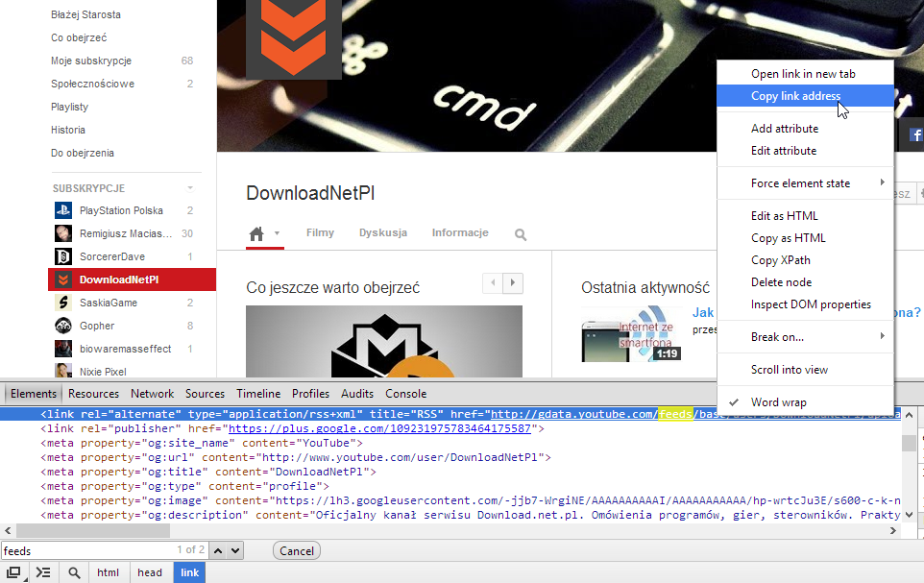Choose Open link in new tab
Image resolution: width=924 pixels, height=583 pixels.
(x=805, y=74)
